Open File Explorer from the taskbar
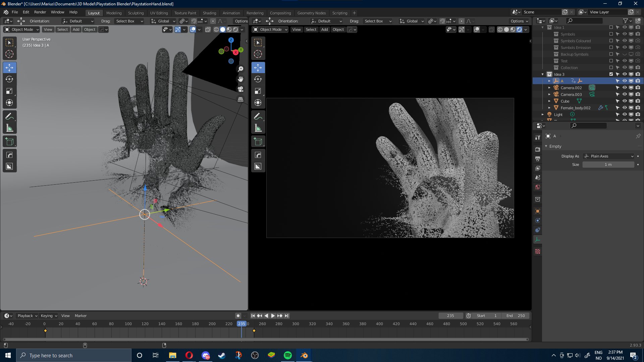This screenshot has height=362, width=644. click(x=172, y=355)
